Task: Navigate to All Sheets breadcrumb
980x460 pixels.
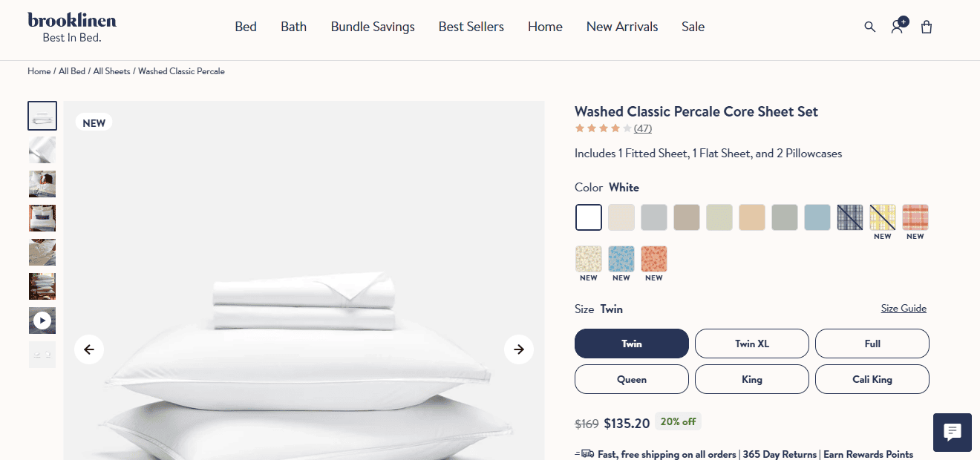Action: pyautogui.click(x=111, y=71)
